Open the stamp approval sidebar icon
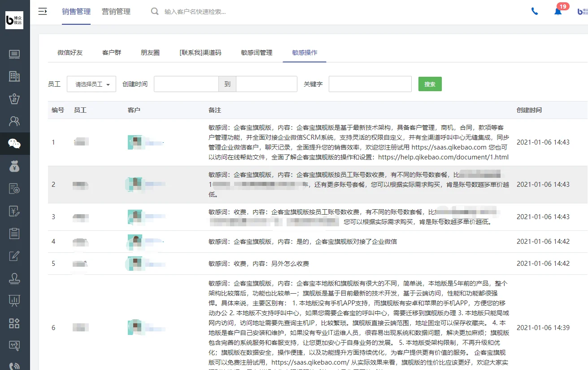The image size is (588, 370). (x=14, y=278)
